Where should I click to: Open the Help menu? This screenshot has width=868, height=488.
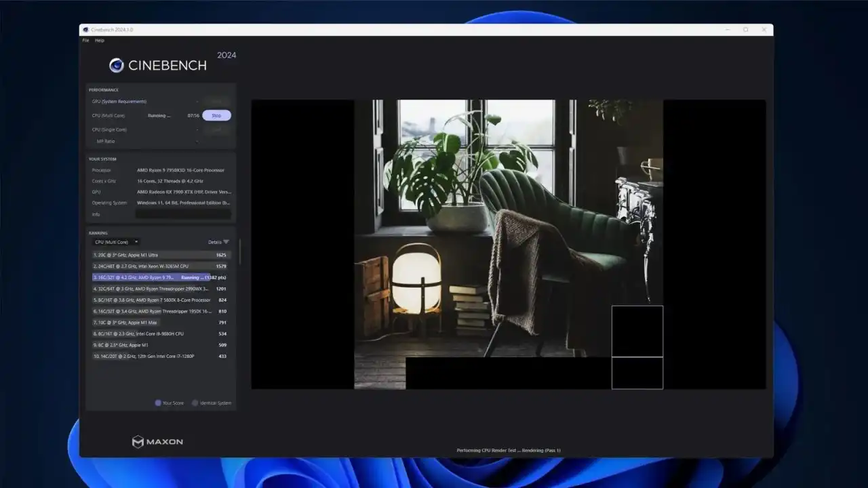pyautogui.click(x=100, y=41)
